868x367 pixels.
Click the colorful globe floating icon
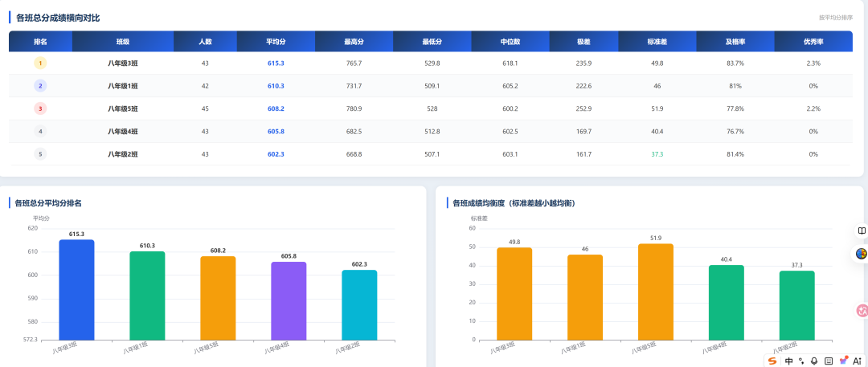tap(862, 254)
